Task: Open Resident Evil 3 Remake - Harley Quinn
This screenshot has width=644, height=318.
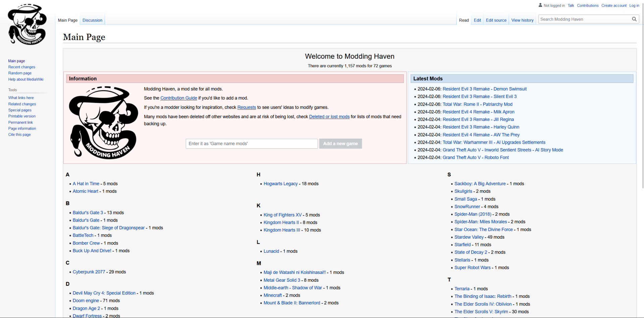Action: (x=481, y=127)
